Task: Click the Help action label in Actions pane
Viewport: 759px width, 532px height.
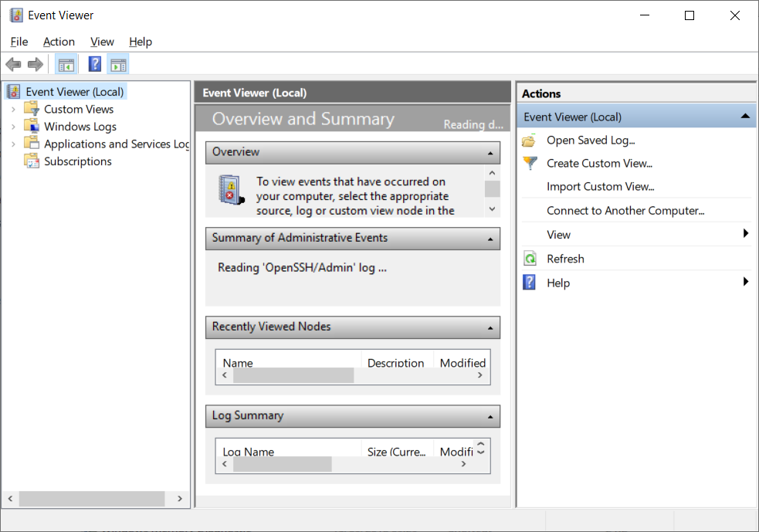Action: (558, 283)
